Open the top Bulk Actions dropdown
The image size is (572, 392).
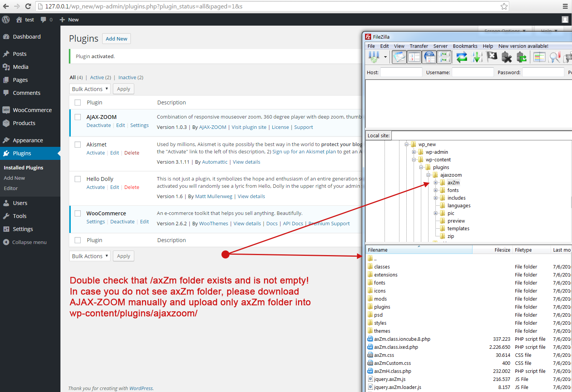(90, 89)
